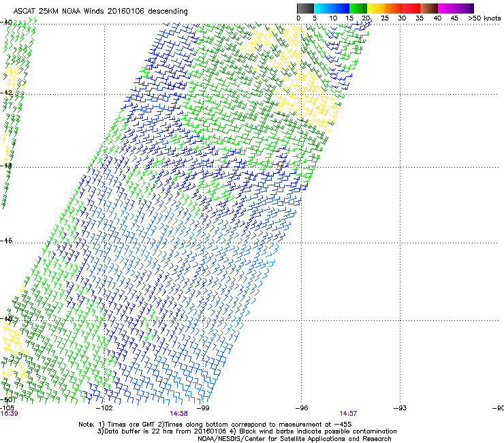Click the longitude label '-96'

tap(302, 408)
